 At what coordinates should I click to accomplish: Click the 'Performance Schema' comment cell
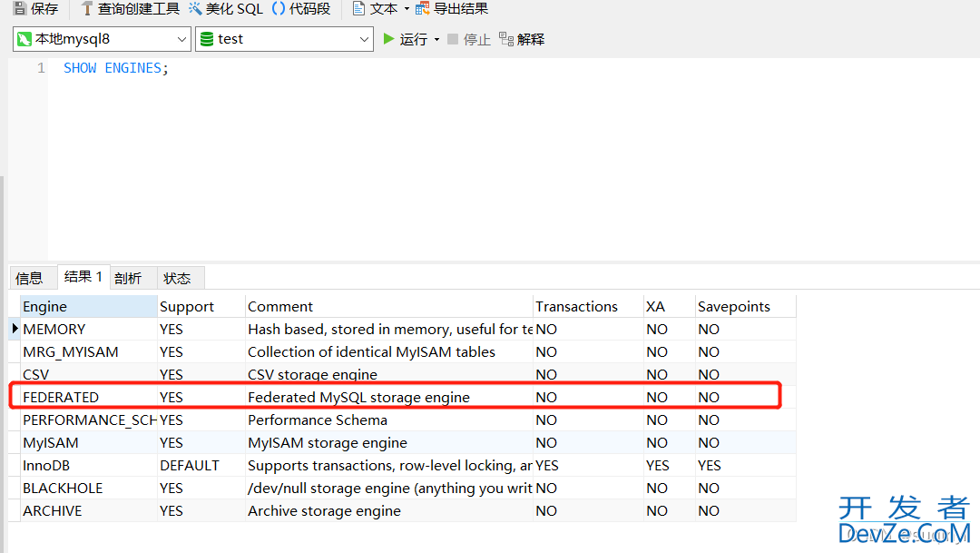388,420
